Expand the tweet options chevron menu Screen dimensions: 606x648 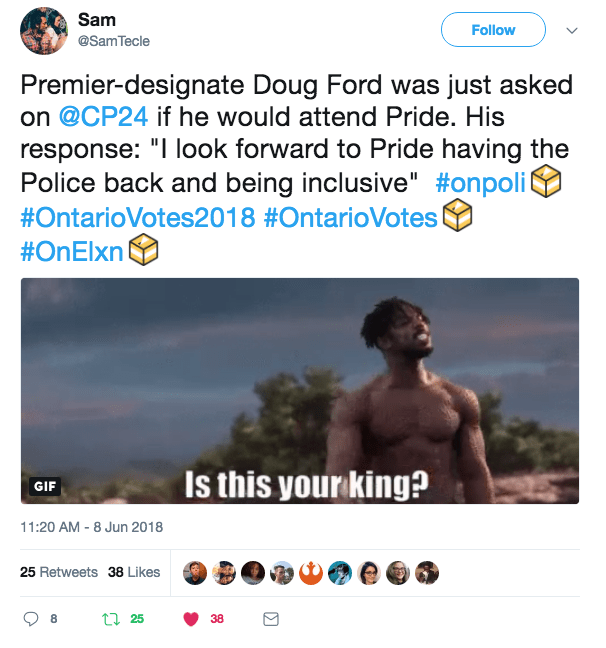[x=572, y=31]
